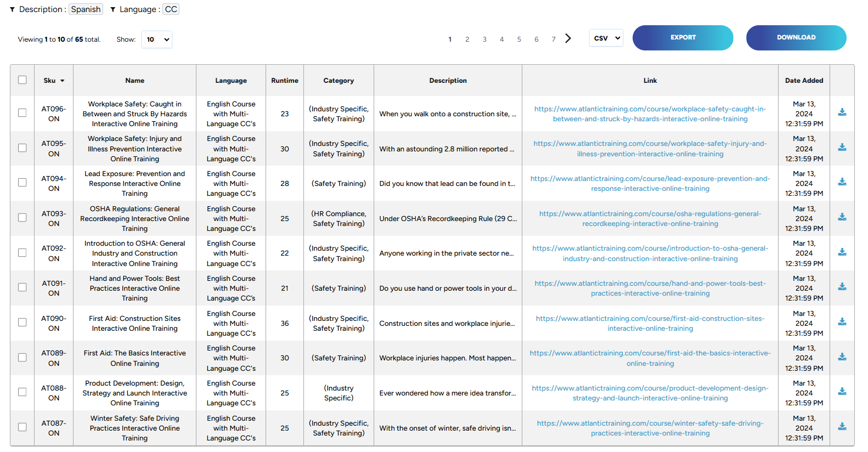Image resolution: width=868 pixels, height=452 pixels.
Task: Remove the Spanish description filter tag
Action: pyautogui.click(x=86, y=9)
